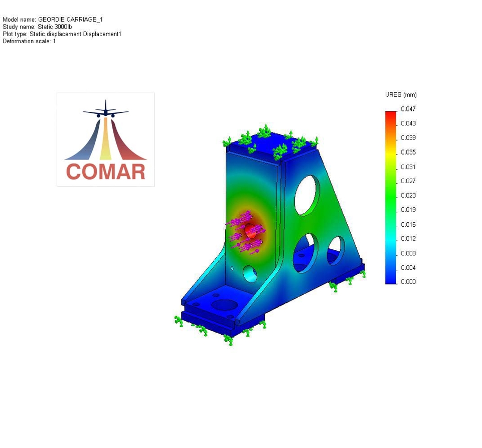
Task: Click the URES (mm) legend title
Action: [x=401, y=95]
